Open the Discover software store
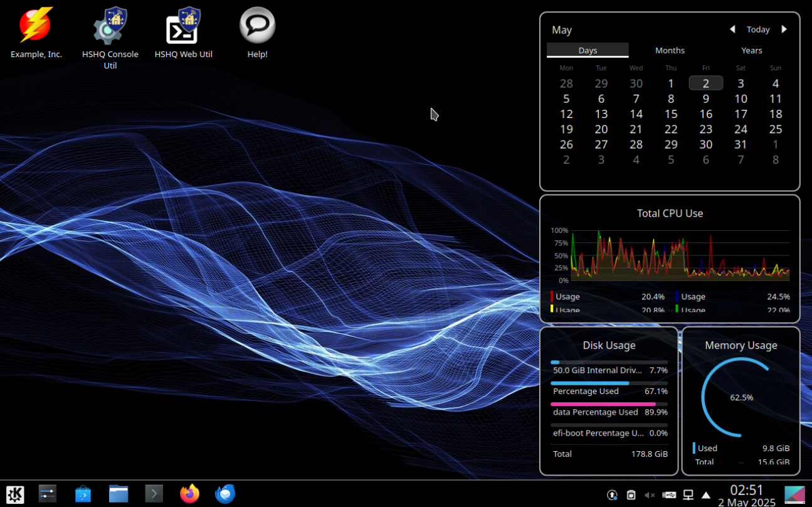Viewport: 812px width, 507px height. tap(83, 494)
